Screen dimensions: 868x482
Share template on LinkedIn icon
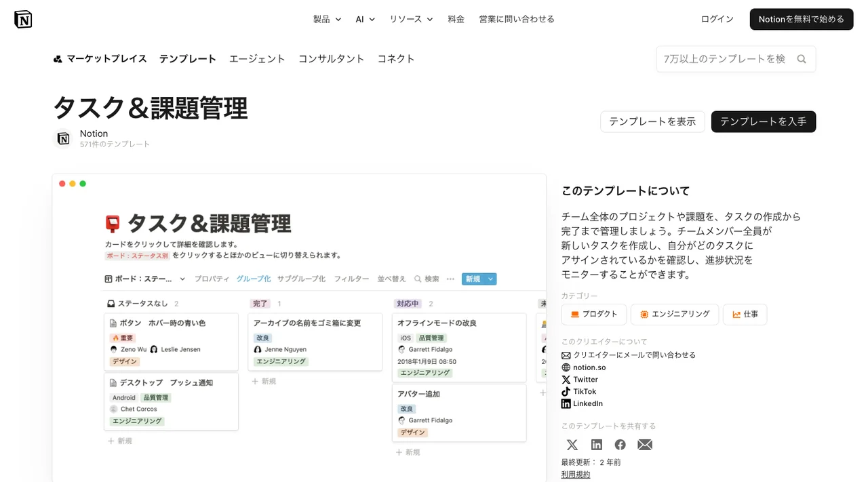pyautogui.click(x=597, y=445)
